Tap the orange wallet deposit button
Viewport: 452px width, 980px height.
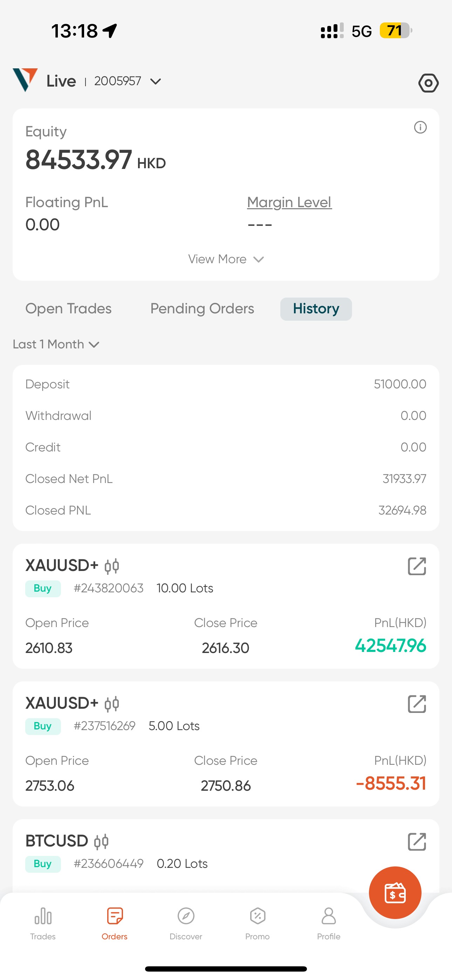tap(395, 892)
